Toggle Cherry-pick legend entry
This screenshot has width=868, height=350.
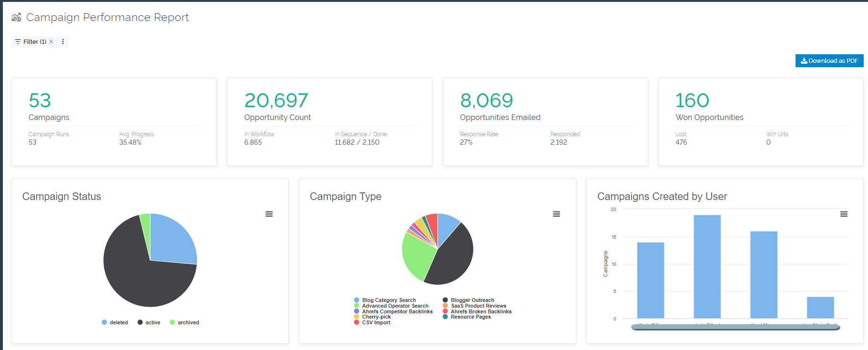pos(372,317)
